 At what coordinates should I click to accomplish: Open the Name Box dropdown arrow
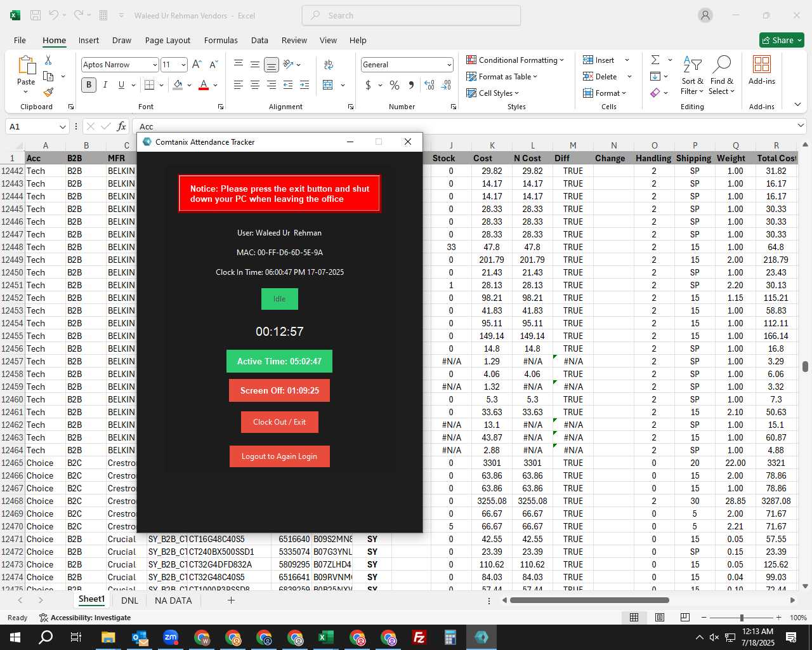pos(62,126)
